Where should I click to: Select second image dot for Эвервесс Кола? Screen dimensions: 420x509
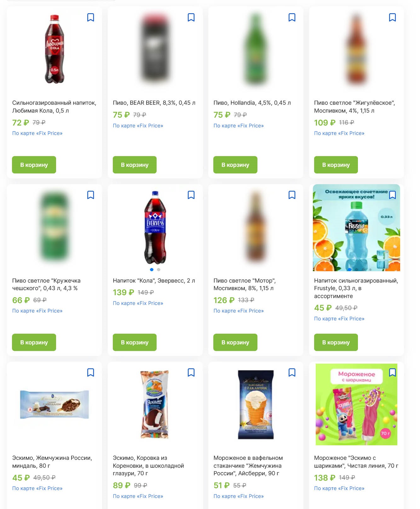158,270
